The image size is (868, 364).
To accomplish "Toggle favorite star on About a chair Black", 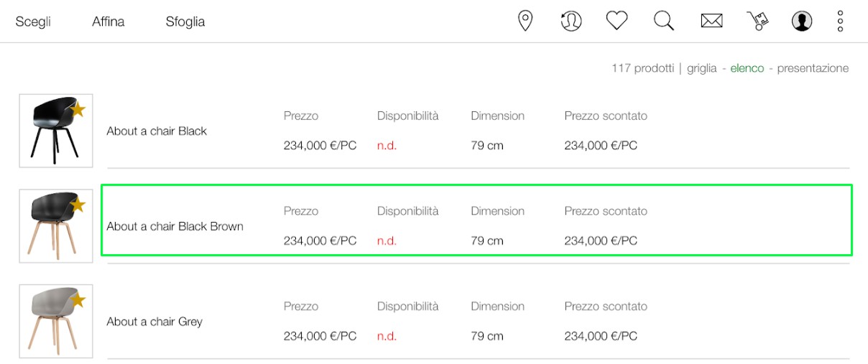I will tap(78, 110).
